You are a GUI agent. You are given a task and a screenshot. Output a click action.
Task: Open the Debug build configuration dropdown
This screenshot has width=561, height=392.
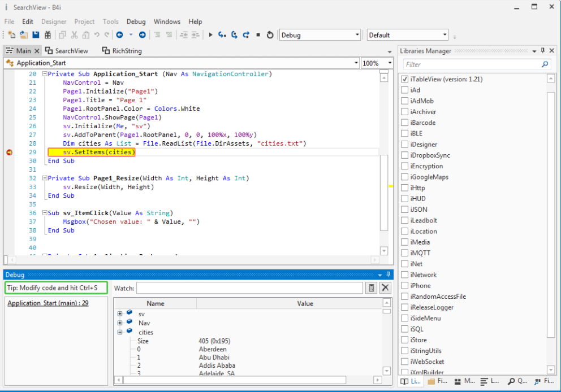tap(320, 34)
